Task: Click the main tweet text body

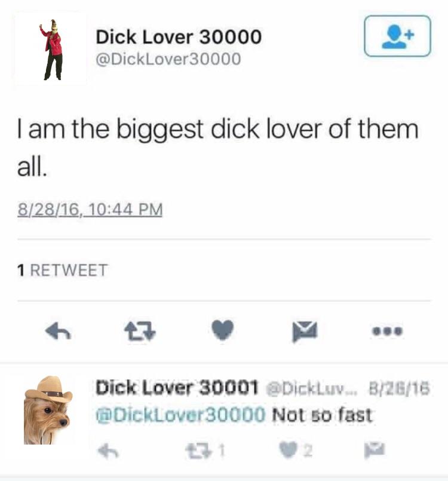Action: 218,148
